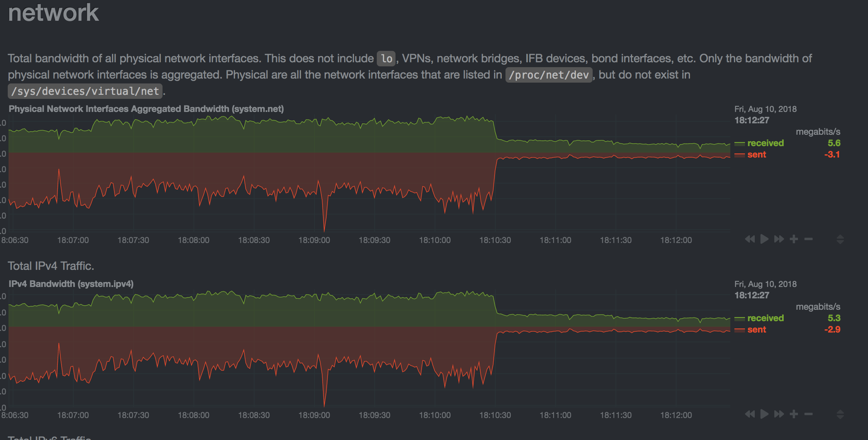Click sent value -2.9 in IPv4 legend
Screen dimensions: 868x440
(x=832, y=330)
